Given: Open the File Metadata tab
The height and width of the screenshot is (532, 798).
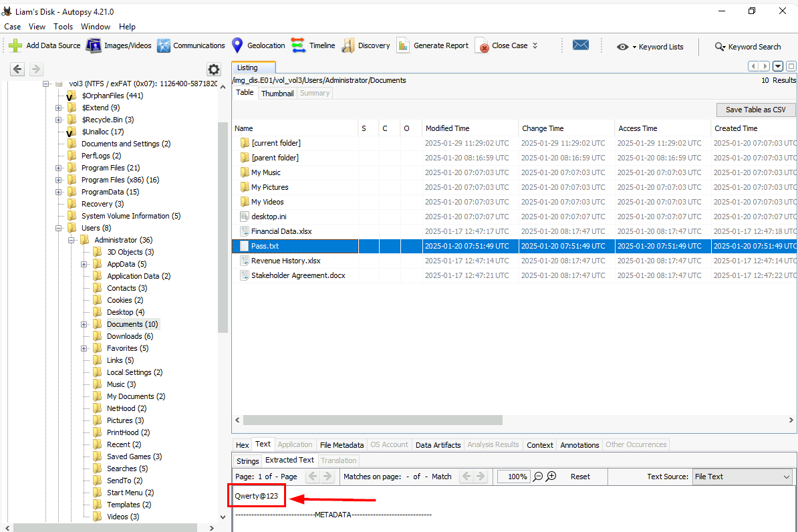Looking at the screenshot, I should [342, 445].
